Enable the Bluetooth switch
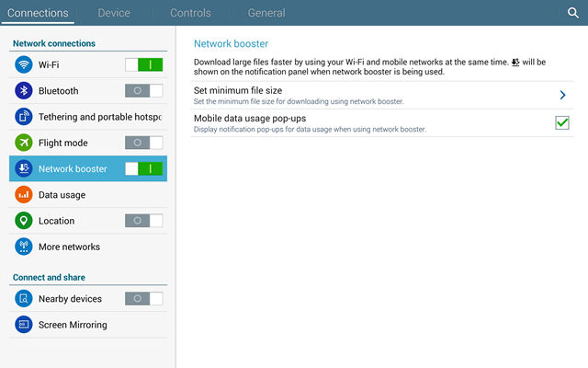This screenshot has width=588, height=368. [144, 90]
